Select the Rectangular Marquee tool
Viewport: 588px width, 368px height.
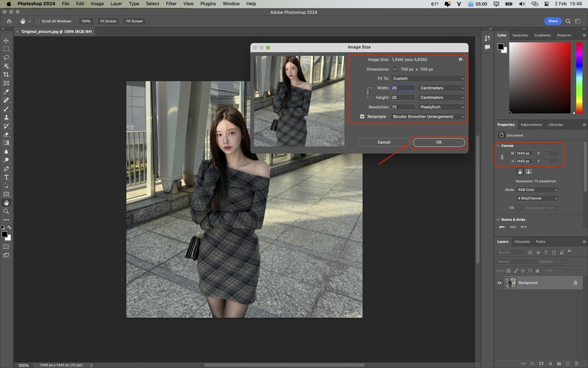tap(7, 49)
